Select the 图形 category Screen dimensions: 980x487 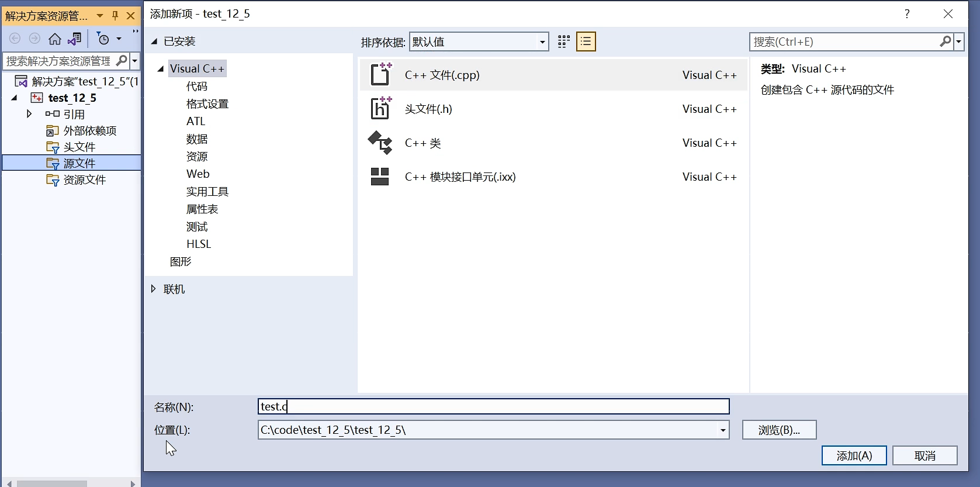click(181, 261)
